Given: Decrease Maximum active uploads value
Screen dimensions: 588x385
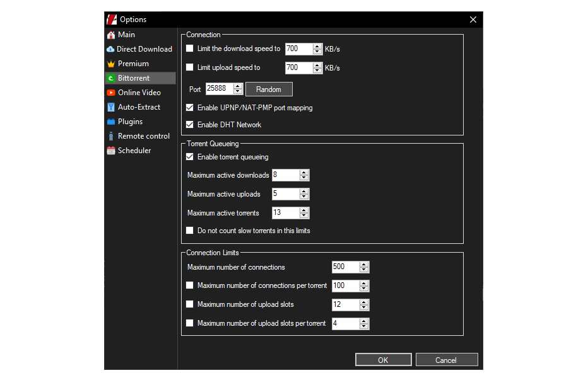Looking at the screenshot, I should [304, 197].
